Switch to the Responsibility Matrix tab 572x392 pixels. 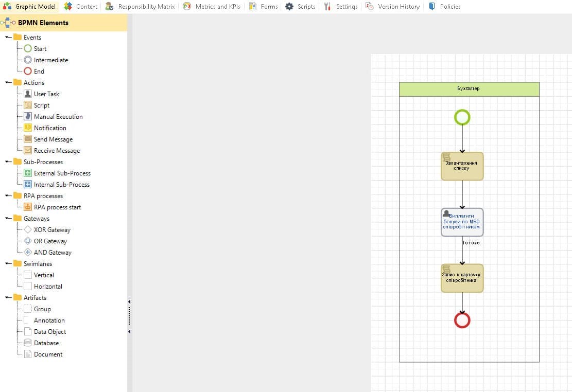[x=140, y=7]
